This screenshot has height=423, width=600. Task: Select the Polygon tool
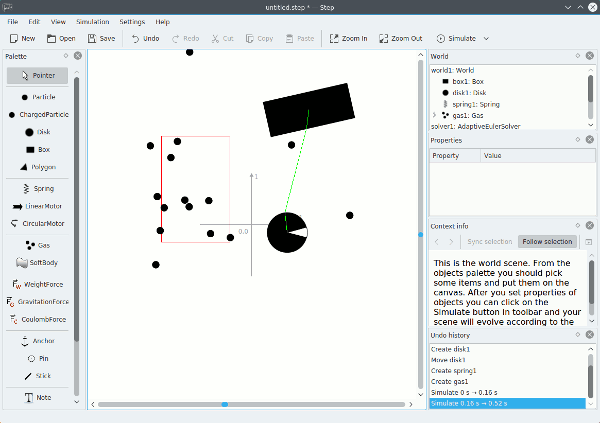37,167
